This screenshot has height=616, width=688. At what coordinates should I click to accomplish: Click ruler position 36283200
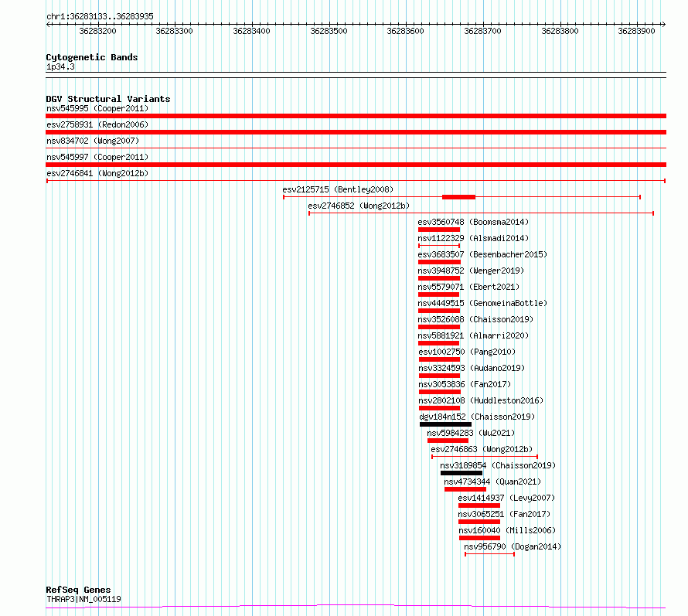[97, 31]
